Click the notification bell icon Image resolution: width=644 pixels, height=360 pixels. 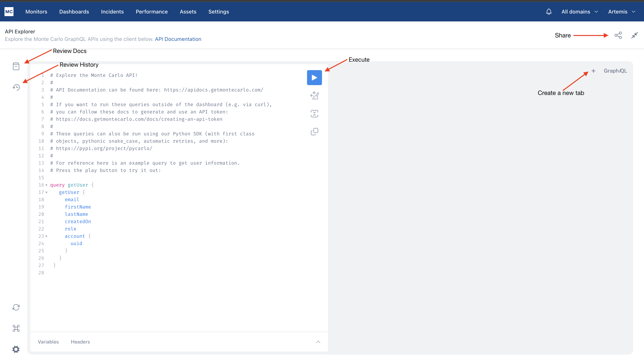pos(549,11)
